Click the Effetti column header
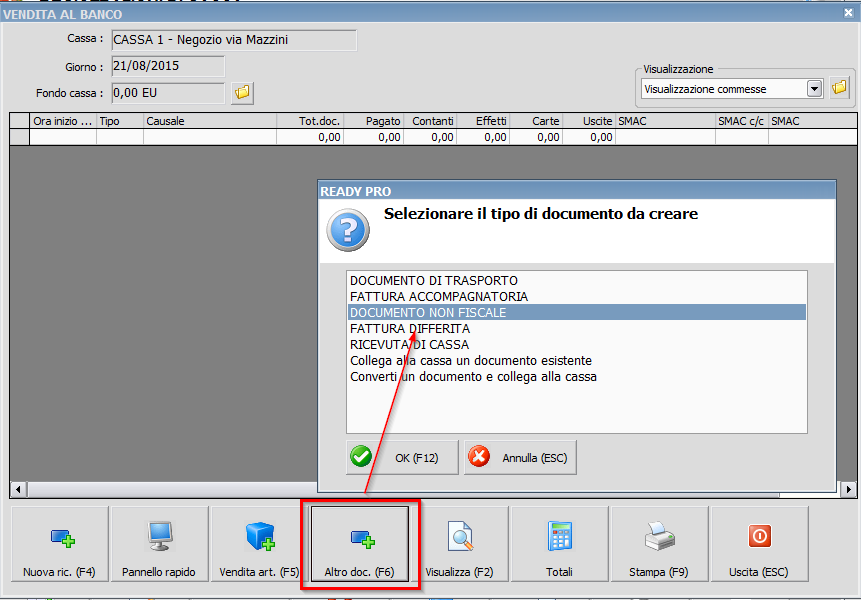The width and height of the screenshot is (861, 600). click(483, 121)
